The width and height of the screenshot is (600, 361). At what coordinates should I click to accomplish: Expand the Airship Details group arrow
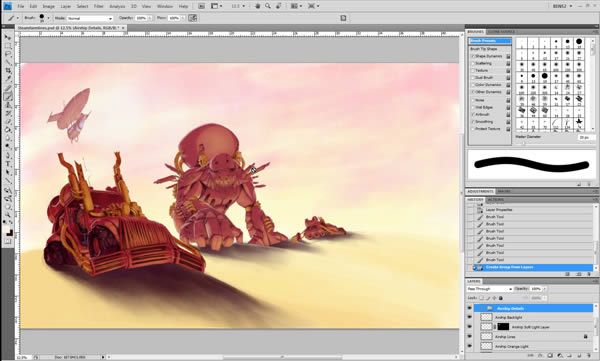coord(483,308)
